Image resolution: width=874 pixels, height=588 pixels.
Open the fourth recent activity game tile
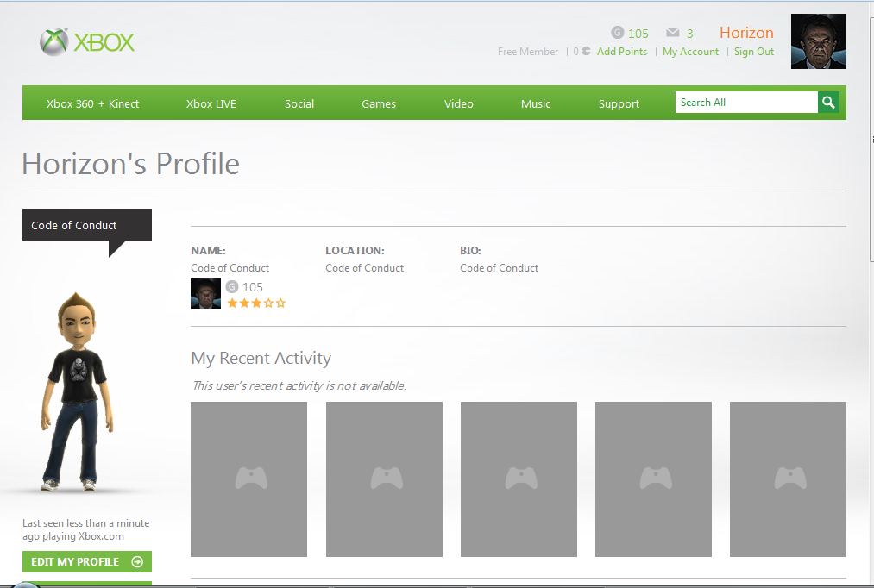653,479
